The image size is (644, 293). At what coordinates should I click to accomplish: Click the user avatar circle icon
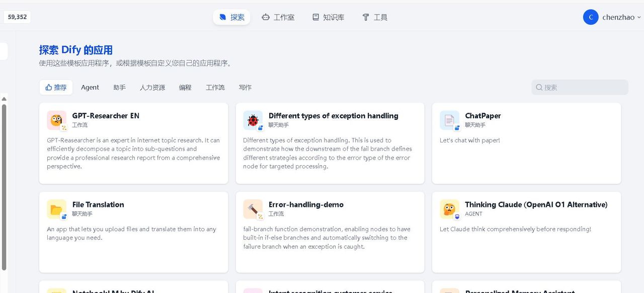point(591,17)
